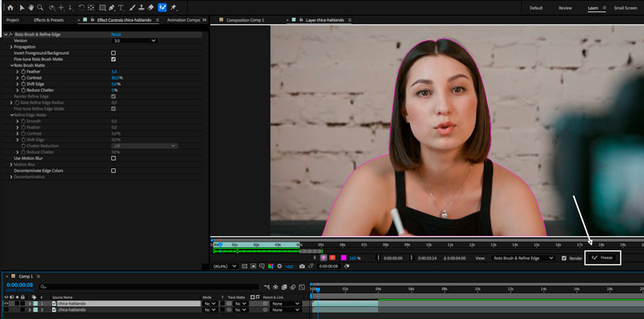Select the Zoom magnifier tool

pos(39,7)
